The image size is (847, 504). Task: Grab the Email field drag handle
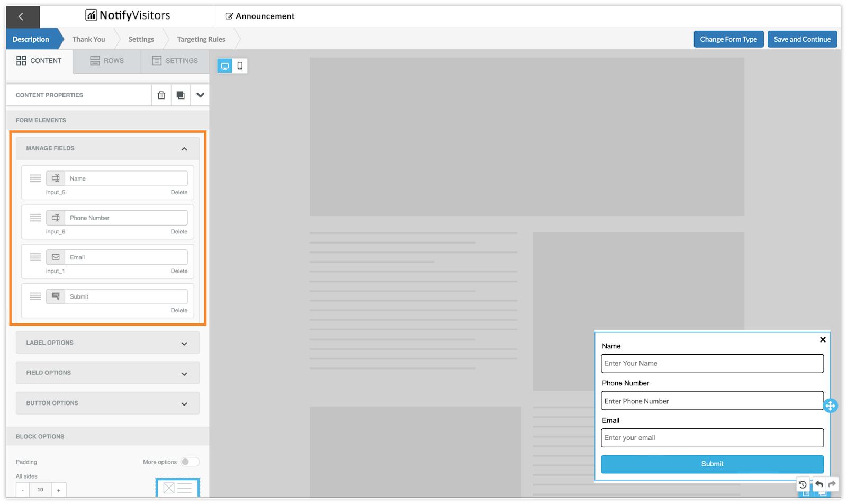[x=35, y=257]
